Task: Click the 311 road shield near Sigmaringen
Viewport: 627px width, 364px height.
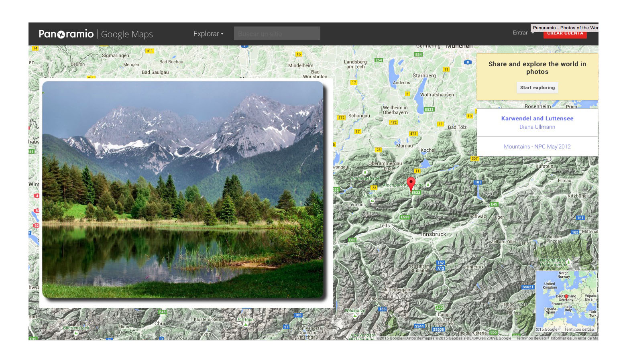Action: (x=150, y=51)
